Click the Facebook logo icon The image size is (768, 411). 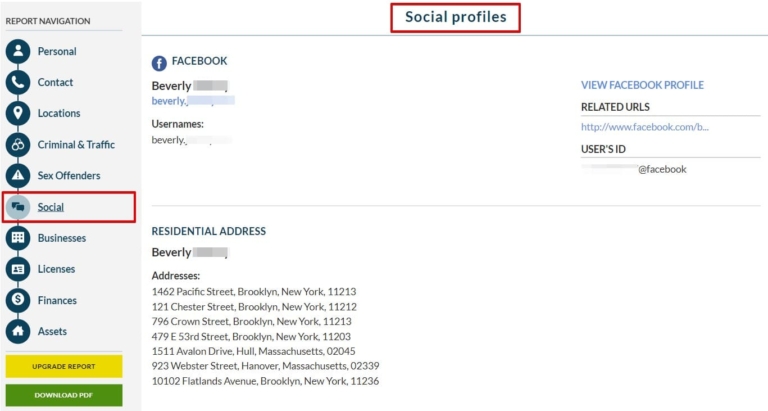click(x=159, y=62)
